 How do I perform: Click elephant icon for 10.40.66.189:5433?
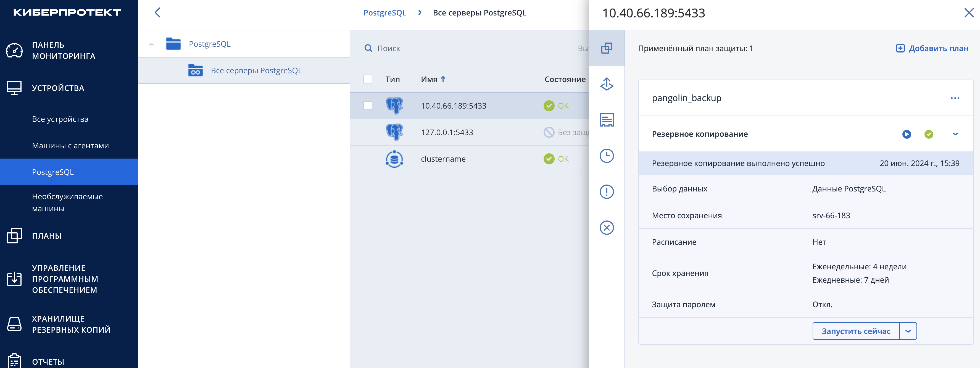point(394,106)
